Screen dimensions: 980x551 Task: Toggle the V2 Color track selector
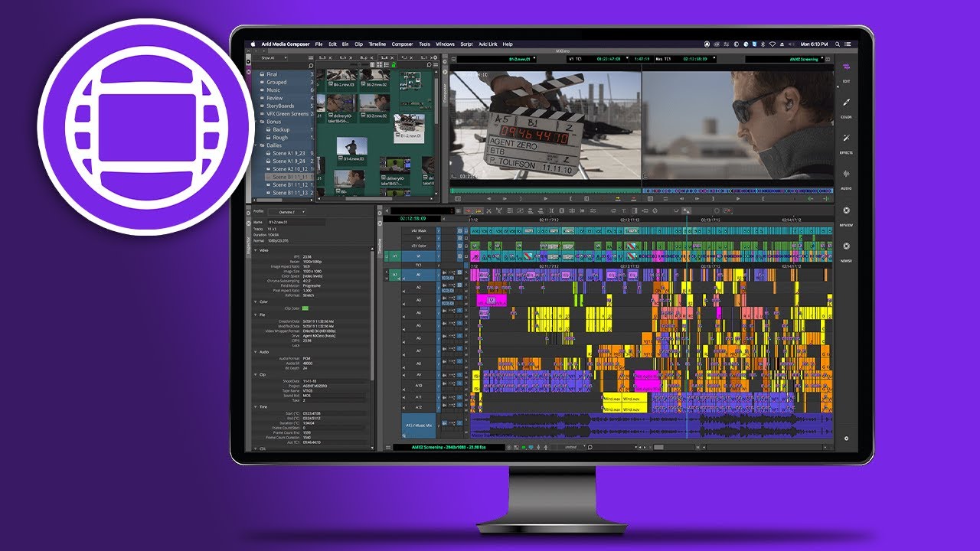[418, 246]
